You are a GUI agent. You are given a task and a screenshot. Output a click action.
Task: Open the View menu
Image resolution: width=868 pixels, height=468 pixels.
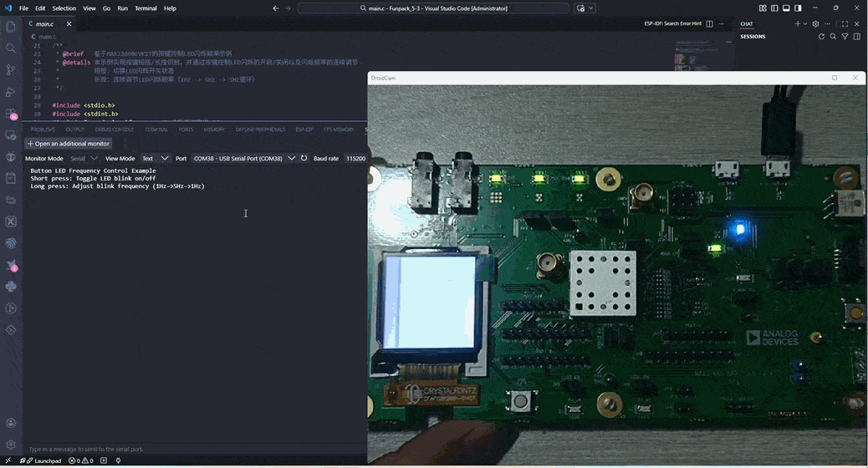pos(89,8)
